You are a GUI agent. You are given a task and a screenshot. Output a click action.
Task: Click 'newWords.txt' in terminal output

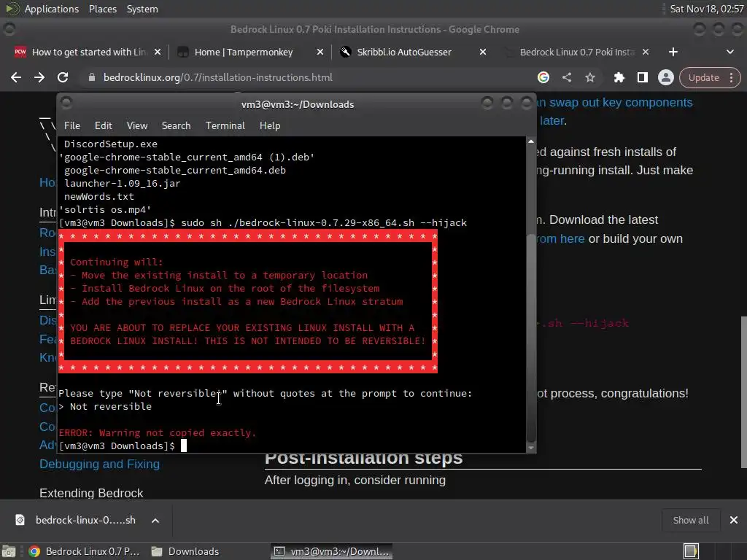click(99, 196)
